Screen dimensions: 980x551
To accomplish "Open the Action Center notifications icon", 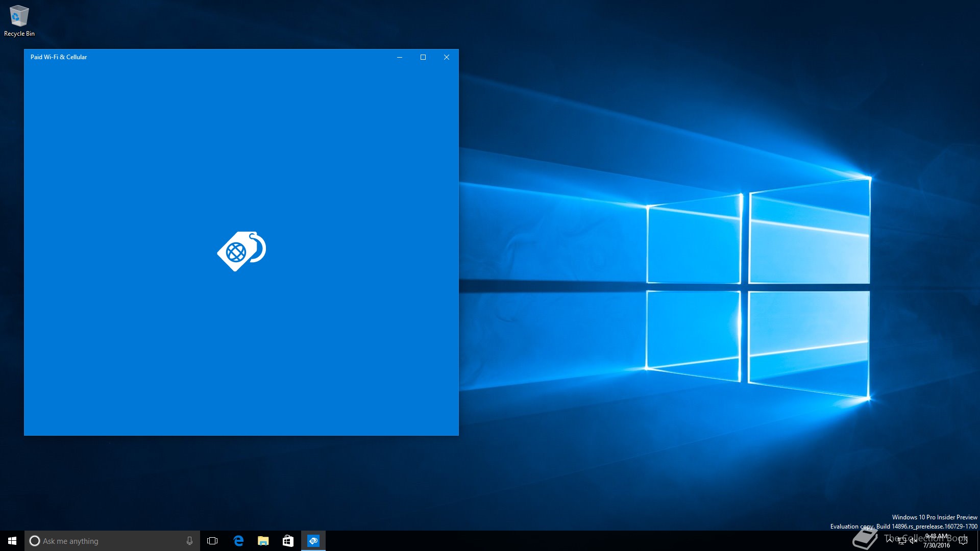I will [963, 541].
